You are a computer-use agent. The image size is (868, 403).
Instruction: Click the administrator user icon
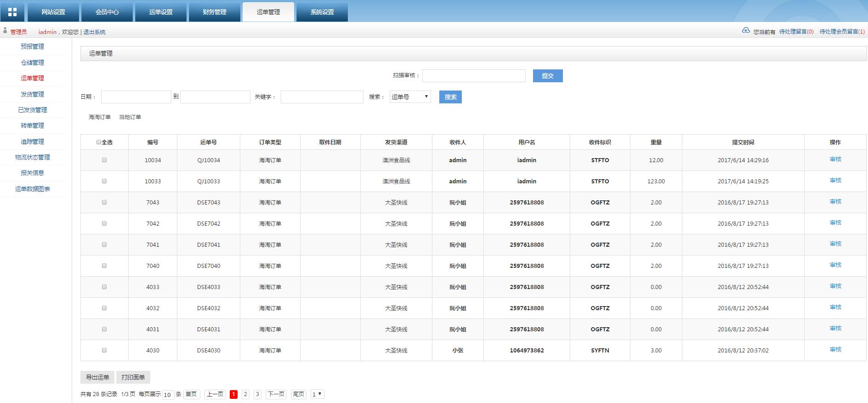[x=5, y=31]
